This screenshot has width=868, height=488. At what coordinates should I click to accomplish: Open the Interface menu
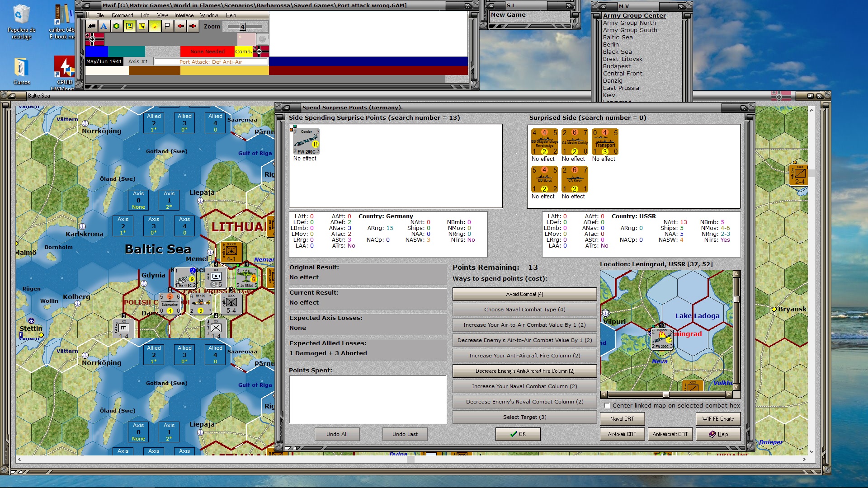pos(184,15)
